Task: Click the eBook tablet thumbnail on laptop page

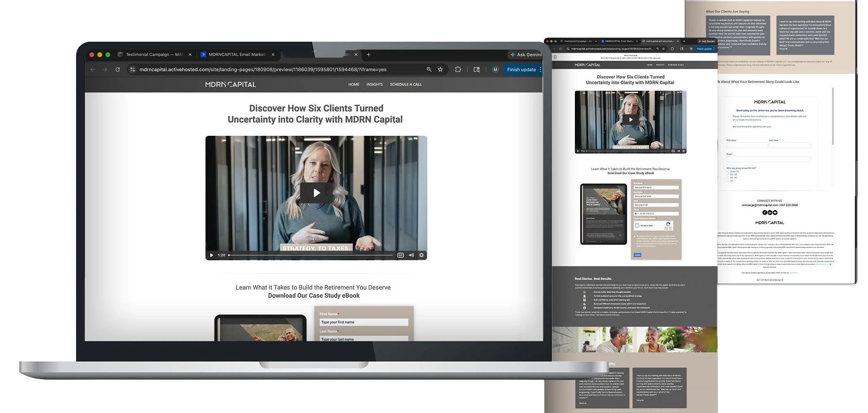Action: pyautogui.click(x=260, y=328)
